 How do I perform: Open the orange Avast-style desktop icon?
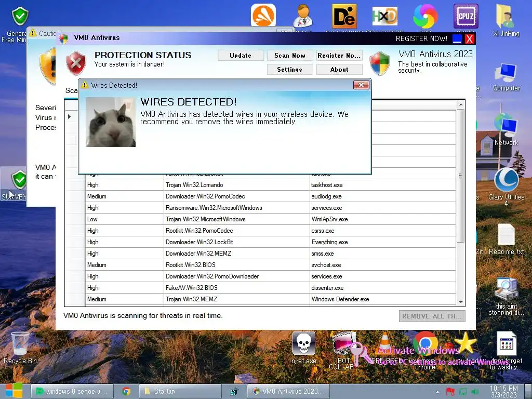(x=263, y=15)
